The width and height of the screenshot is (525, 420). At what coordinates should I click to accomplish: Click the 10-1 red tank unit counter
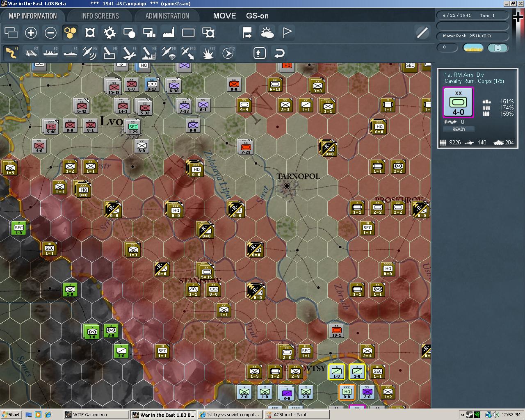click(336, 330)
